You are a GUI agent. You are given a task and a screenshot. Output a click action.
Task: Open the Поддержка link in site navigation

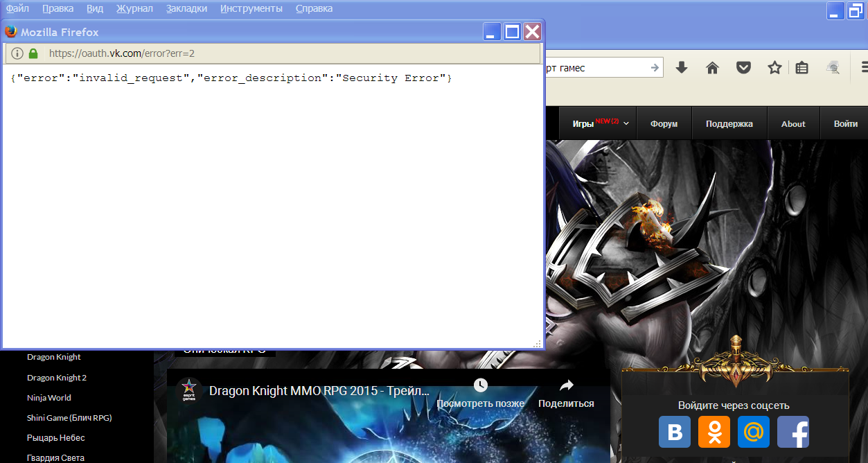[x=729, y=124]
